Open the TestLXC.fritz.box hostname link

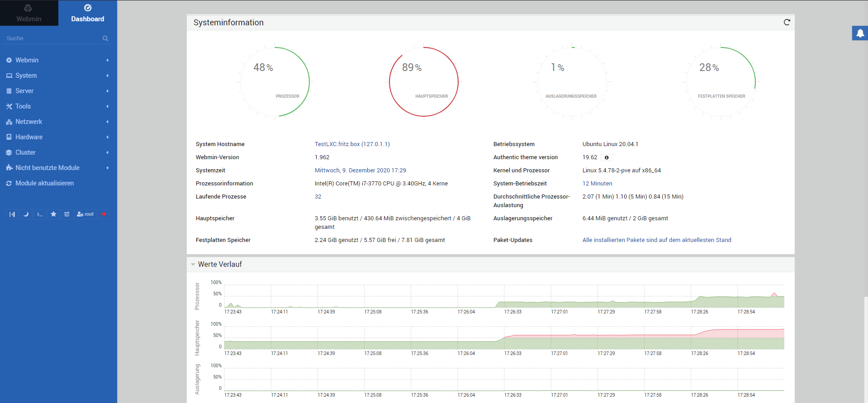(x=352, y=144)
